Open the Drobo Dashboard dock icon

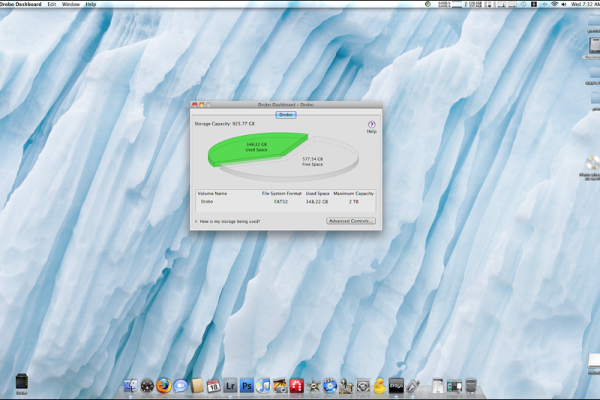[x=396, y=386]
